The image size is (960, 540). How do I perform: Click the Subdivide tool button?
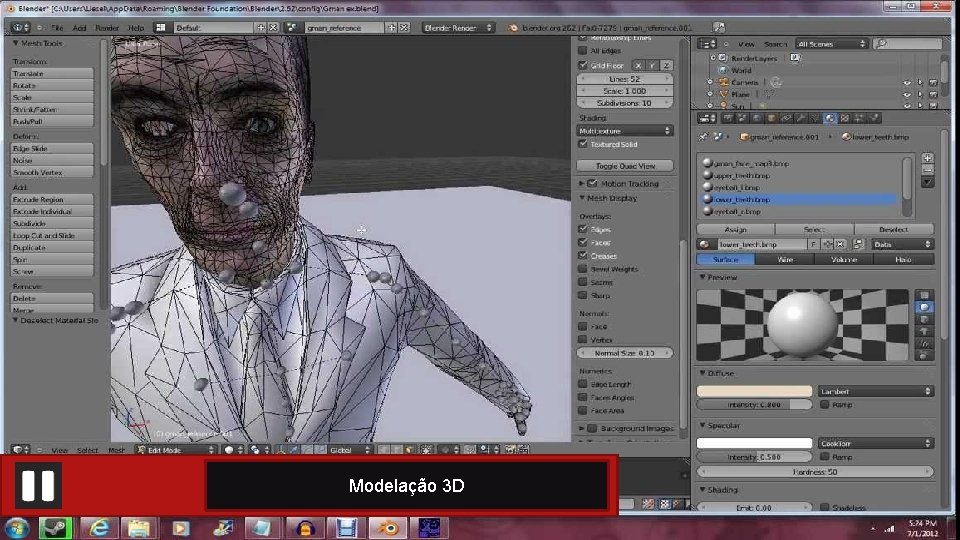[x=52, y=223]
